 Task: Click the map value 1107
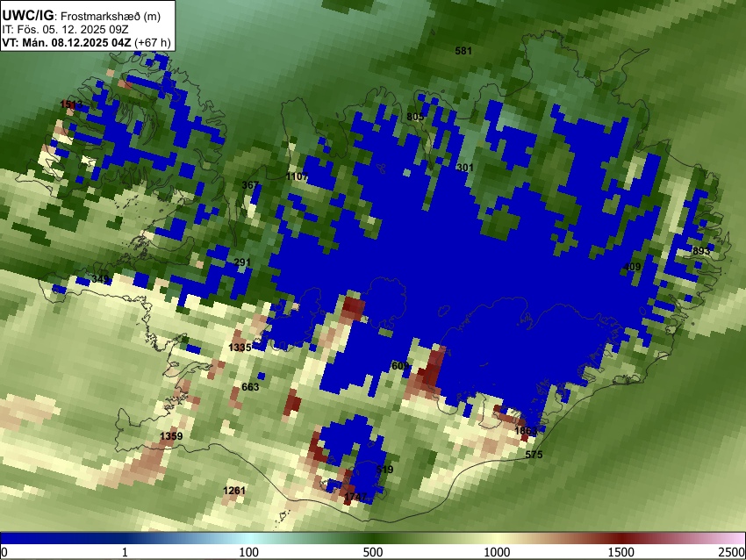(x=297, y=176)
